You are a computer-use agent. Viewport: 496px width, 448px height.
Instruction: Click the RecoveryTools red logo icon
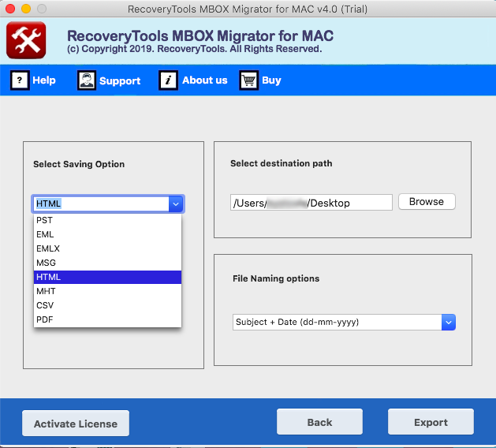click(x=26, y=40)
